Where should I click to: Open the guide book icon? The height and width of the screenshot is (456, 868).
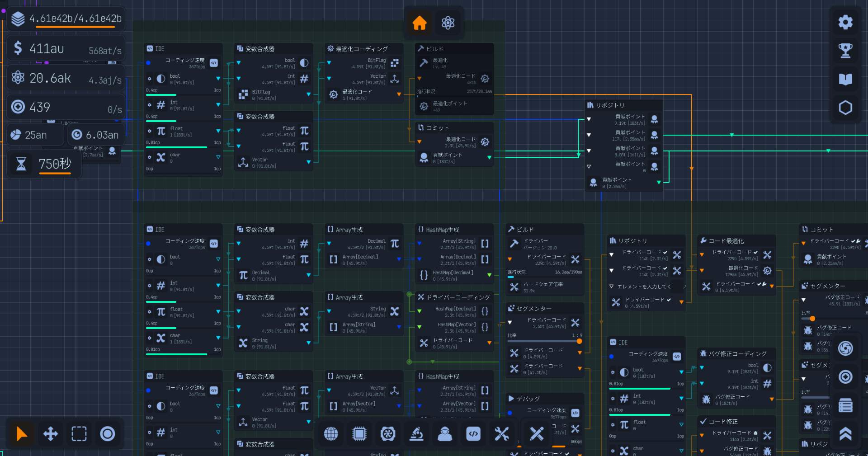[845, 79]
